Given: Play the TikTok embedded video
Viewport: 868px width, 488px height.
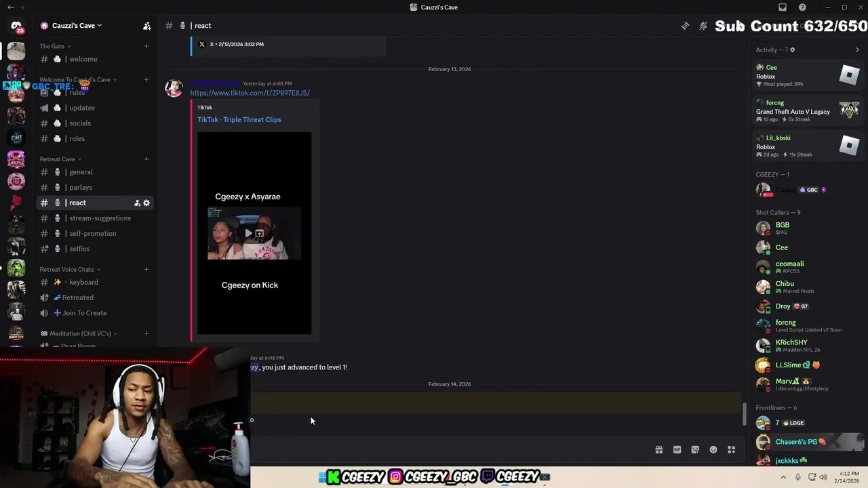Looking at the screenshot, I should 248,233.
